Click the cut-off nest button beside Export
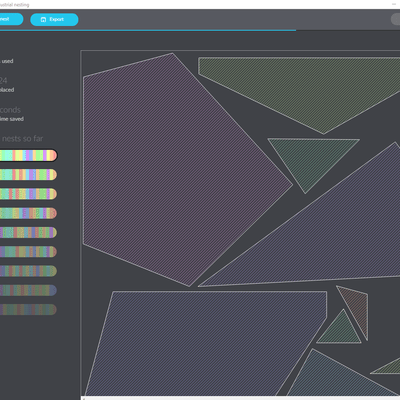 click(x=11, y=19)
